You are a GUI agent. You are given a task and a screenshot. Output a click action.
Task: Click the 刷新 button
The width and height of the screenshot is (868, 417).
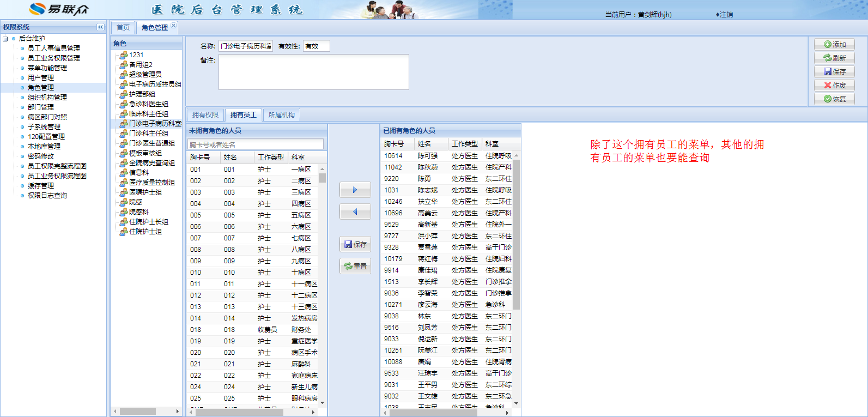834,58
